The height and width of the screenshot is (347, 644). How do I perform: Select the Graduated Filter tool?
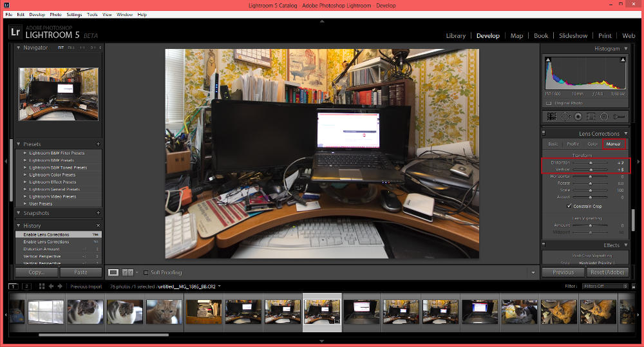(591, 117)
